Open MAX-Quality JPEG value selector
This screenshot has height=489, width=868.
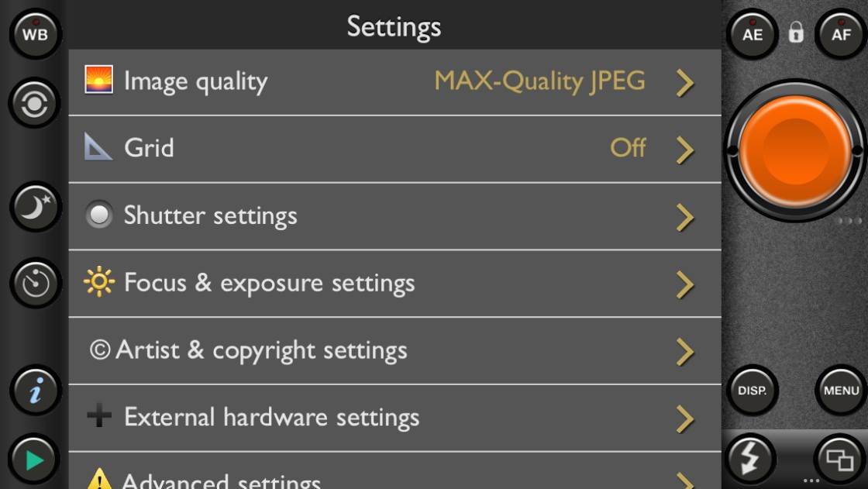pyautogui.click(x=539, y=81)
